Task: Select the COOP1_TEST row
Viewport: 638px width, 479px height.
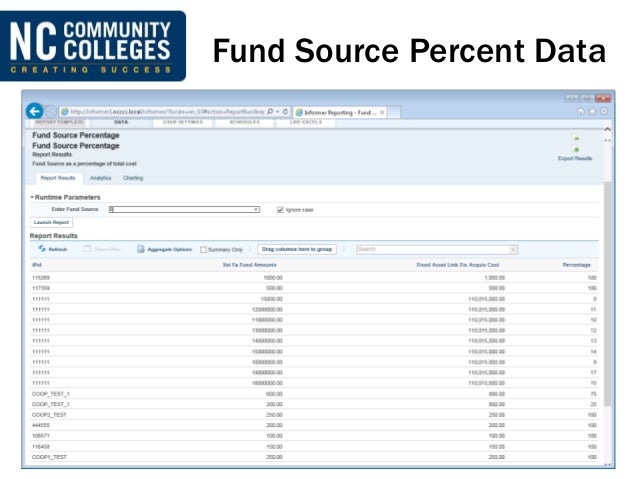Action: pyautogui.click(x=314, y=457)
